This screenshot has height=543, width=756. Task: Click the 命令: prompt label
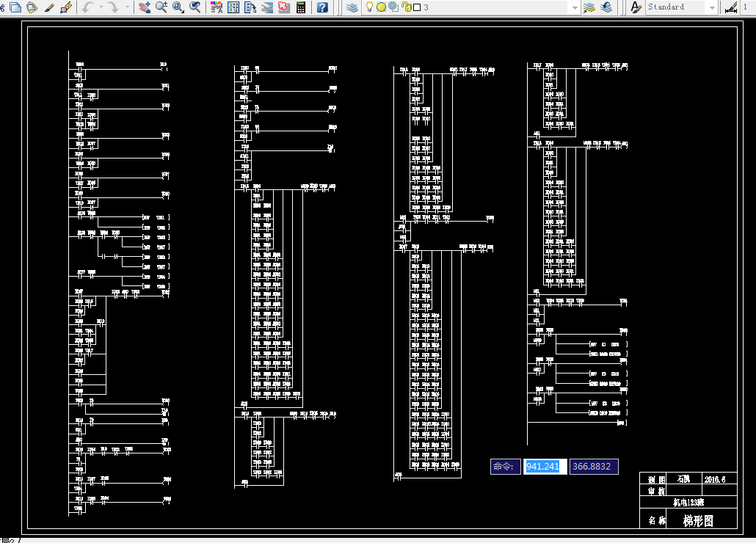point(505,467)
